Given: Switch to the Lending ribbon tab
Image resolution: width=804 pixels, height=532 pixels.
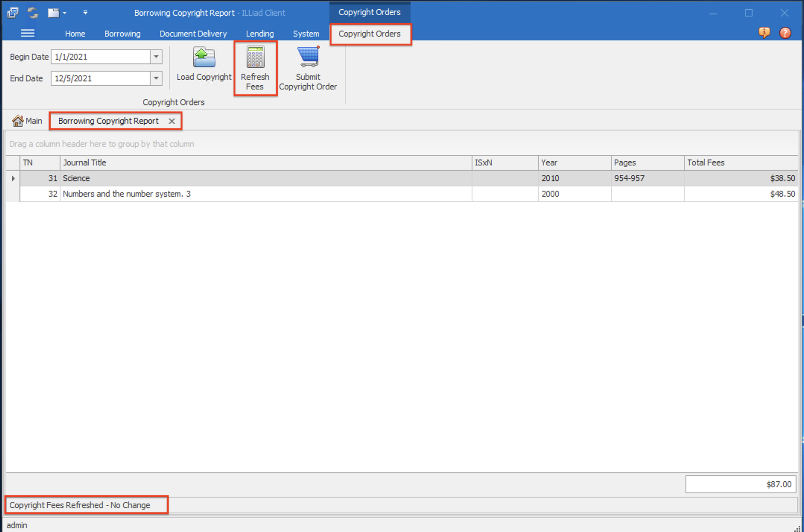Looking at the screenshot, I should point(260,34).
